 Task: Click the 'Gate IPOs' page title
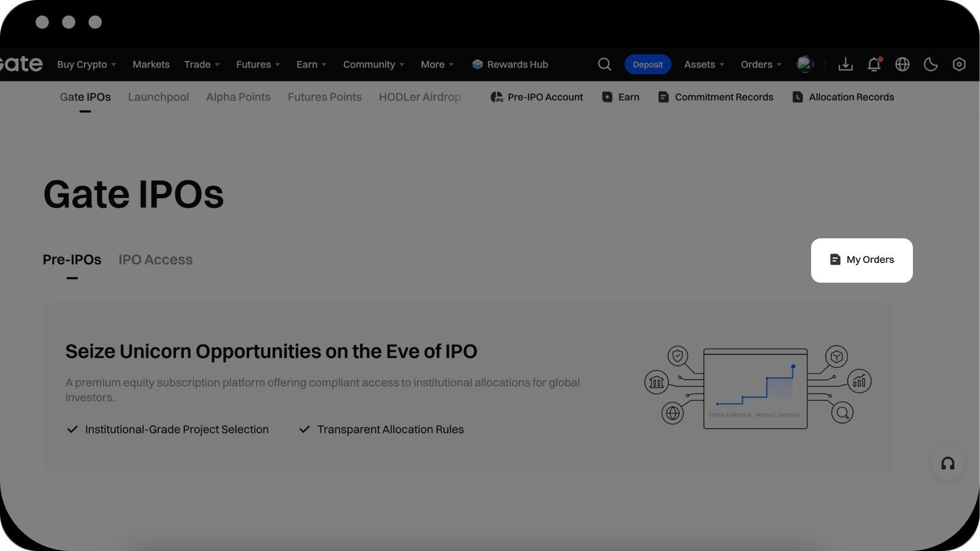134,194
